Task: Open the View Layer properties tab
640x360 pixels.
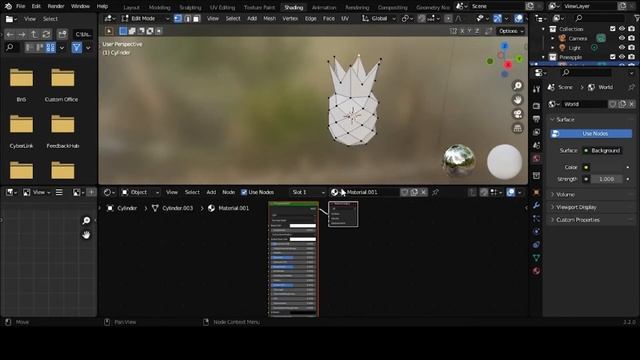Action: pyautogui.click(x=536, y=132)
